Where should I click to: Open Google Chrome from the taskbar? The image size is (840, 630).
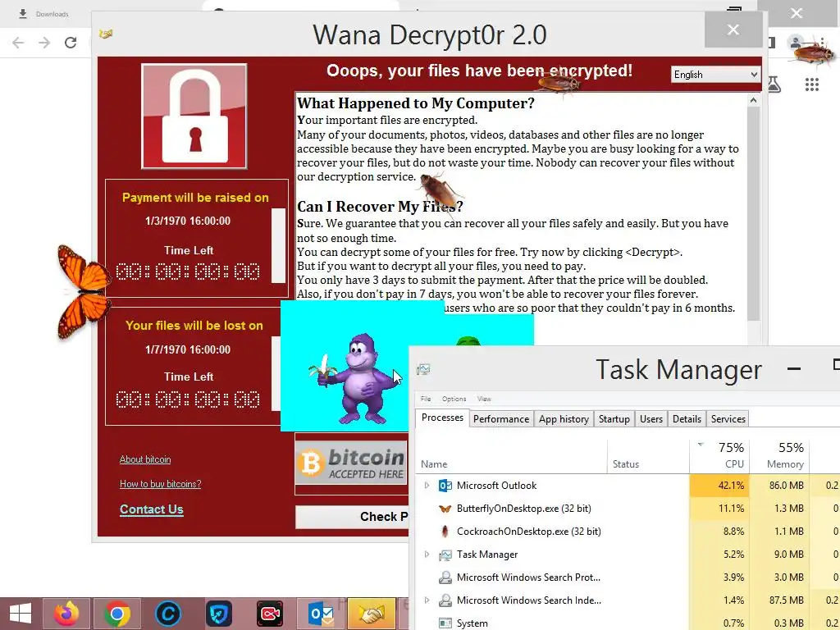(x=116, y=614)
